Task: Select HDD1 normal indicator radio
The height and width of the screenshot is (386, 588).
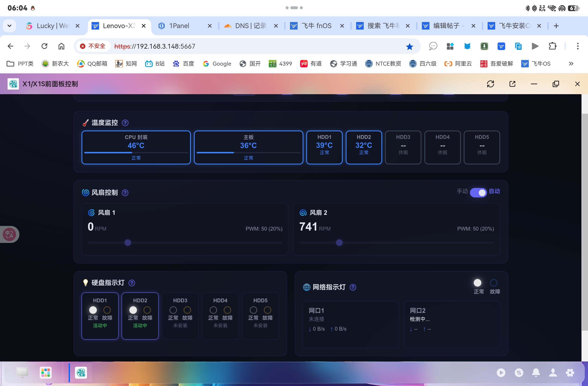Action: (93, 310)
